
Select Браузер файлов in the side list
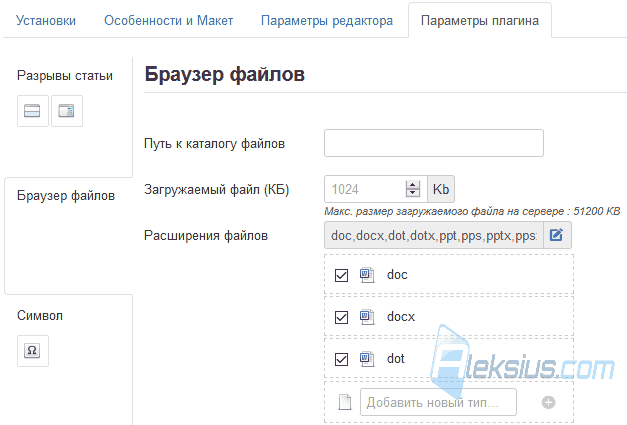[x=66, y=196]
